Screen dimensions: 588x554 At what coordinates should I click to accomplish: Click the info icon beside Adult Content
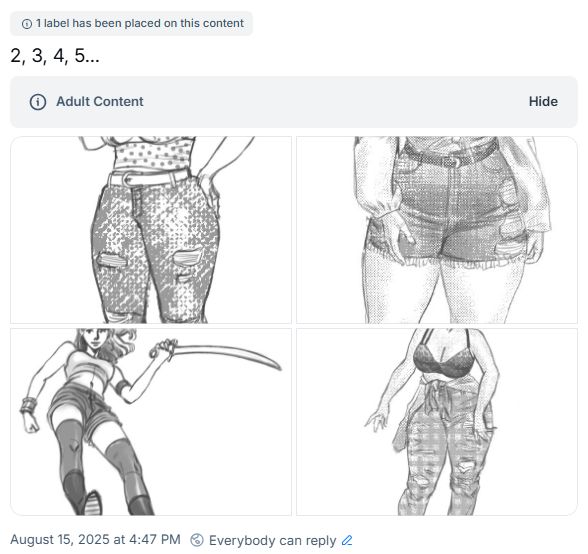click(x=38, y=102)
